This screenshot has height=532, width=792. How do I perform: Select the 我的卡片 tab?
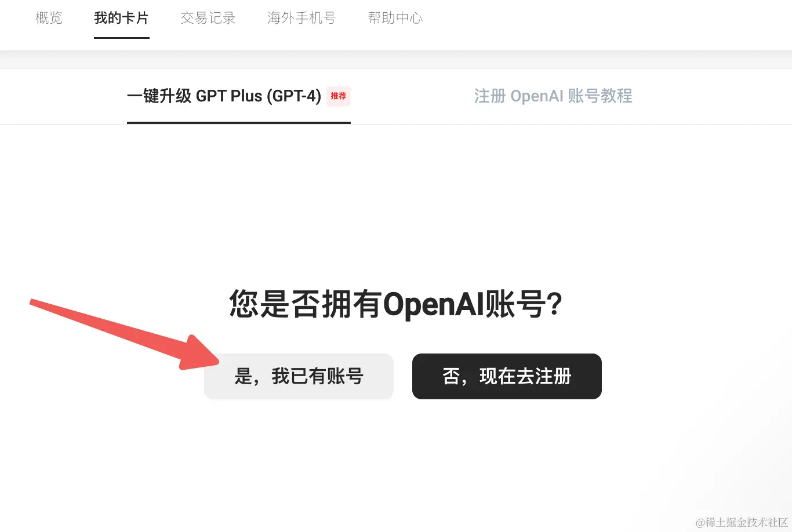tap(121, 18)
